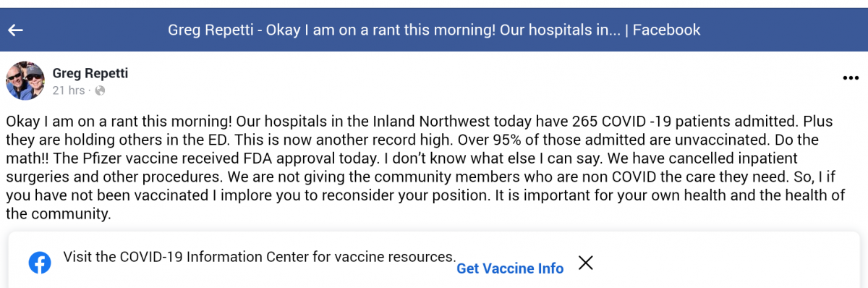This screenshot has height=288, width=868.
Task: Click the COVID-19 Information Center banner text
Action: coord(260,256)
